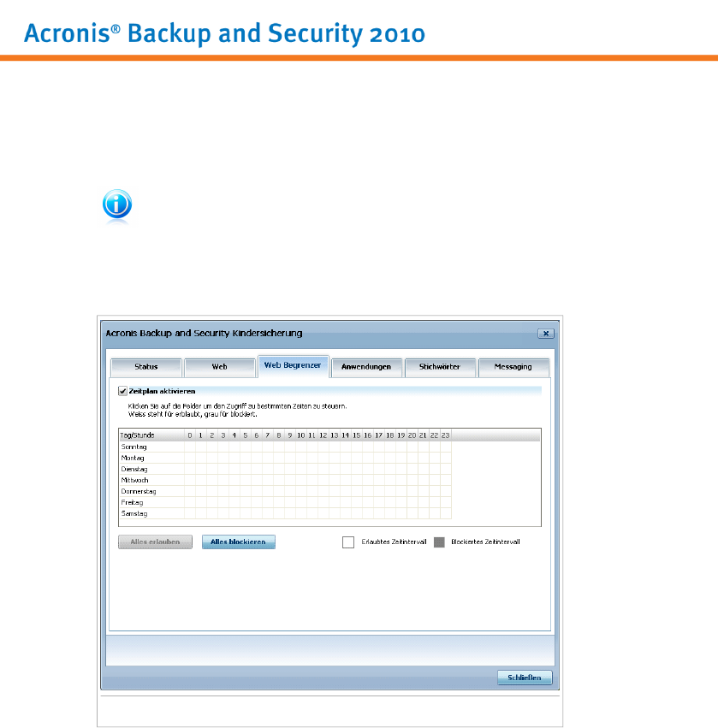Open the Anwendungen tab
The height and width of the screenshot is (728, 718).
tap(366, 367)
